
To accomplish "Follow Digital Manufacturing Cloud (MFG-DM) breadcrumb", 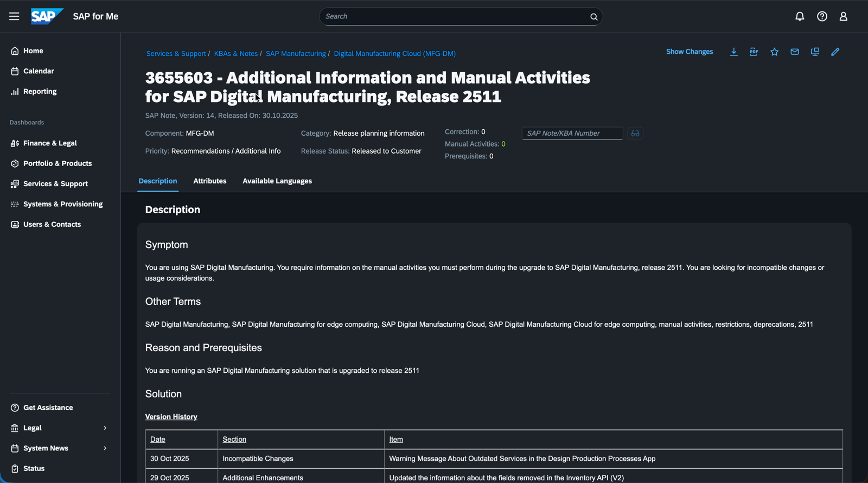I will point(394,54).
